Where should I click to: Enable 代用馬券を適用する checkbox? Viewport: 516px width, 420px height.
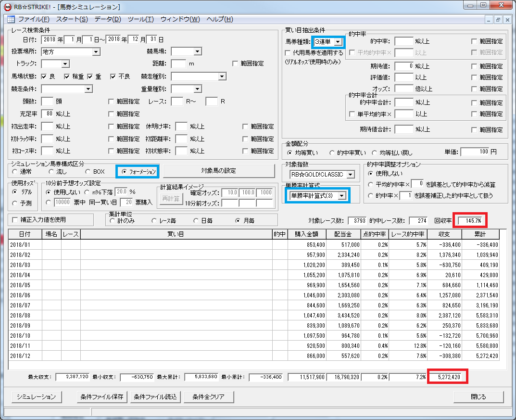(x=288, y=52)
